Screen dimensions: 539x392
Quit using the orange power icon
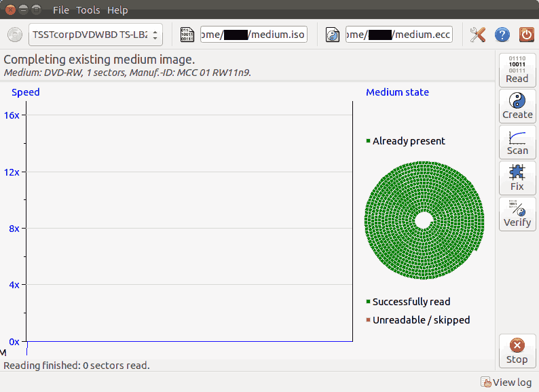coord(526,35)
